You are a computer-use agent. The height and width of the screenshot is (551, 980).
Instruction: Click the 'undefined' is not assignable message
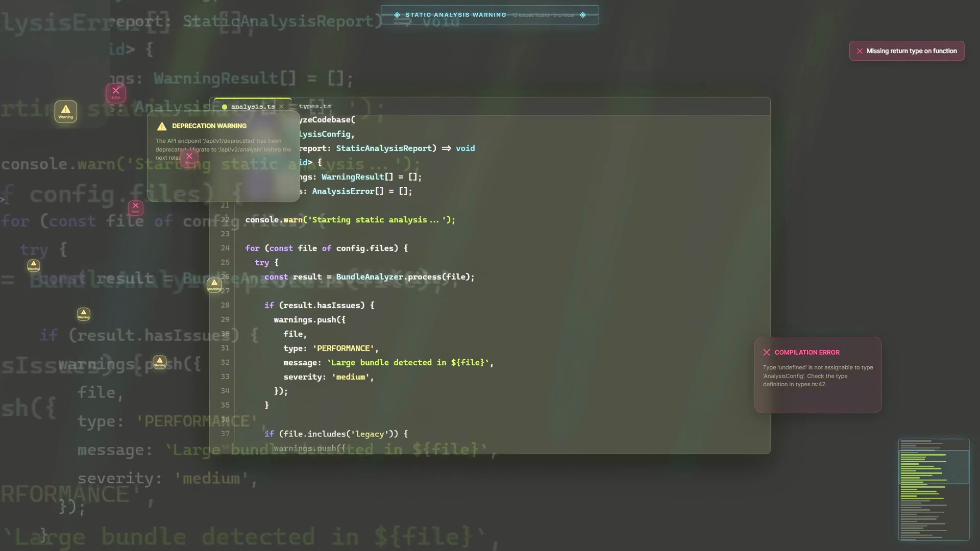[818, 376]
